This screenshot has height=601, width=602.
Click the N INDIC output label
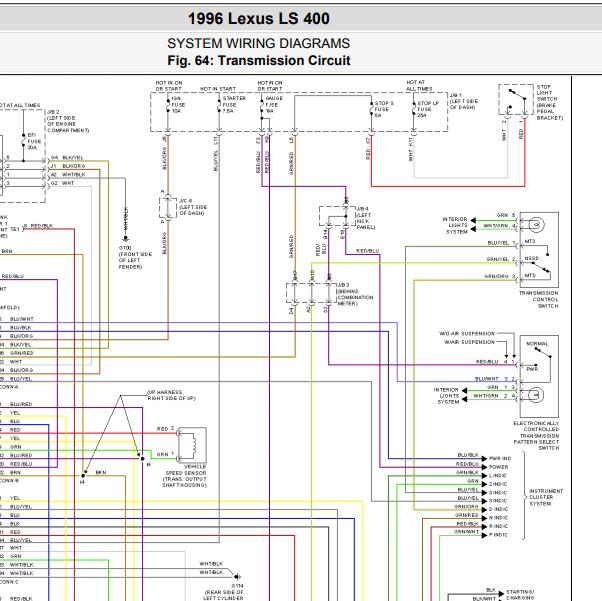click(x=498, y=518)
